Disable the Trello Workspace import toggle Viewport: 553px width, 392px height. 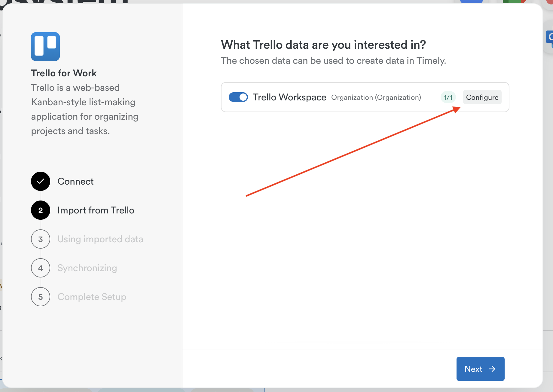(238, 97)
